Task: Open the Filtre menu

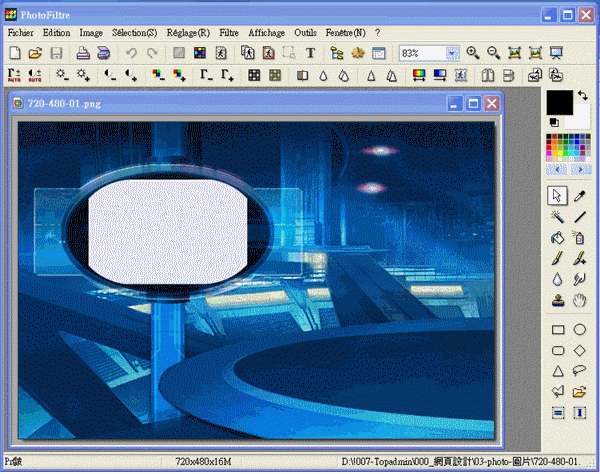Action: 229,32
